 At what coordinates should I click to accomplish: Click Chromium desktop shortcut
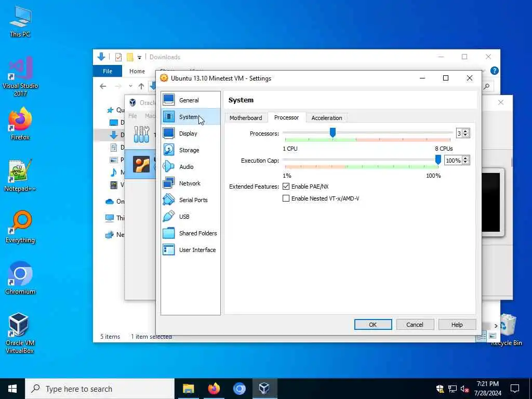[x=20, y=278]
